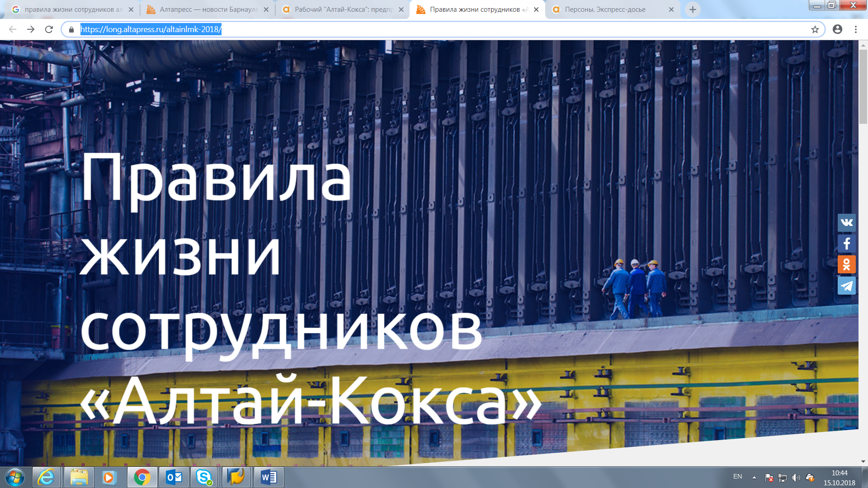Share page via Odnoklassniki icon
Screen dimensions: 868x488
846,264
